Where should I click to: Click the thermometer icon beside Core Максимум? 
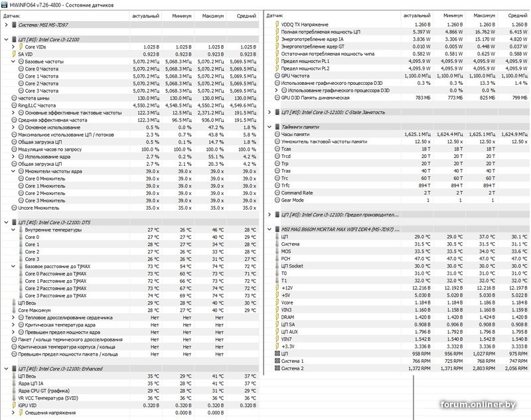14,310
